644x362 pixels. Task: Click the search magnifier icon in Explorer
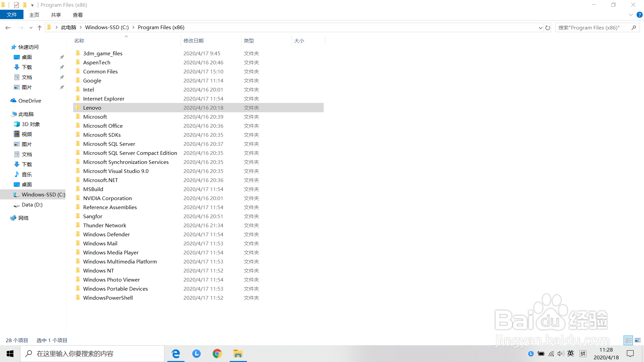tap(634, 28)
